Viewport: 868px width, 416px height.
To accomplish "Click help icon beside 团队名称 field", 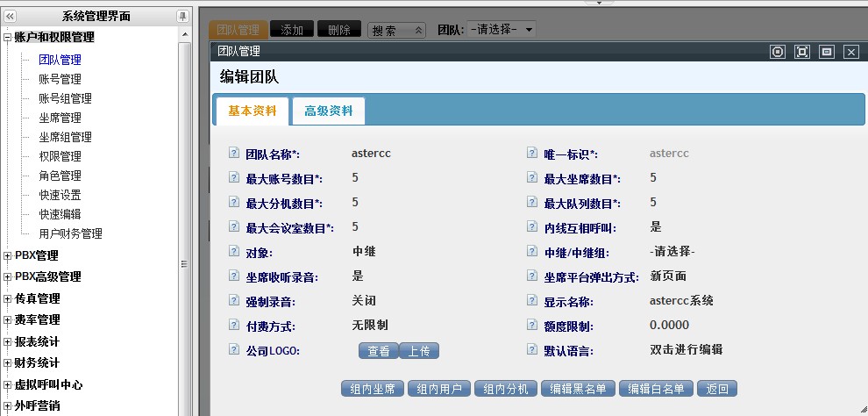I will [x=233, y=153].
